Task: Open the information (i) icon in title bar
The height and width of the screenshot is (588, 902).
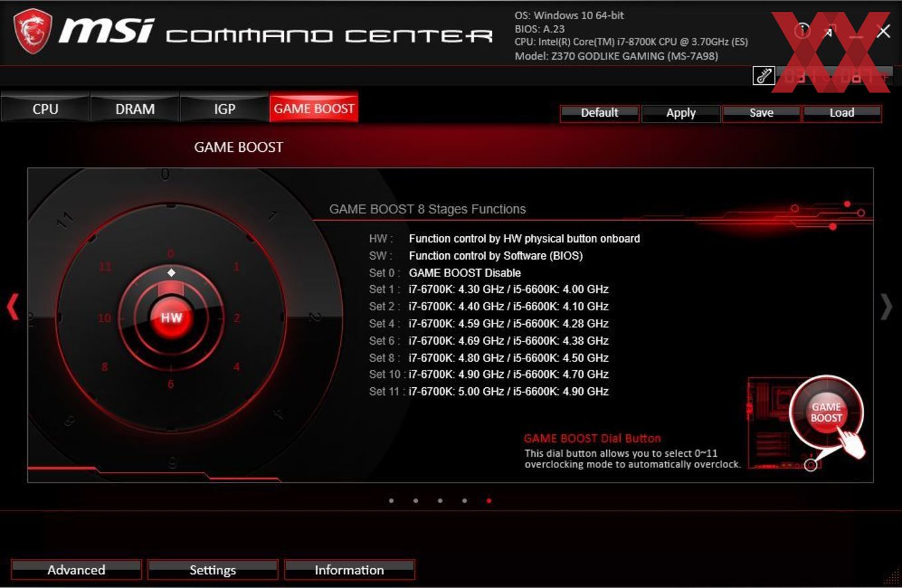Action: [802, 30]
